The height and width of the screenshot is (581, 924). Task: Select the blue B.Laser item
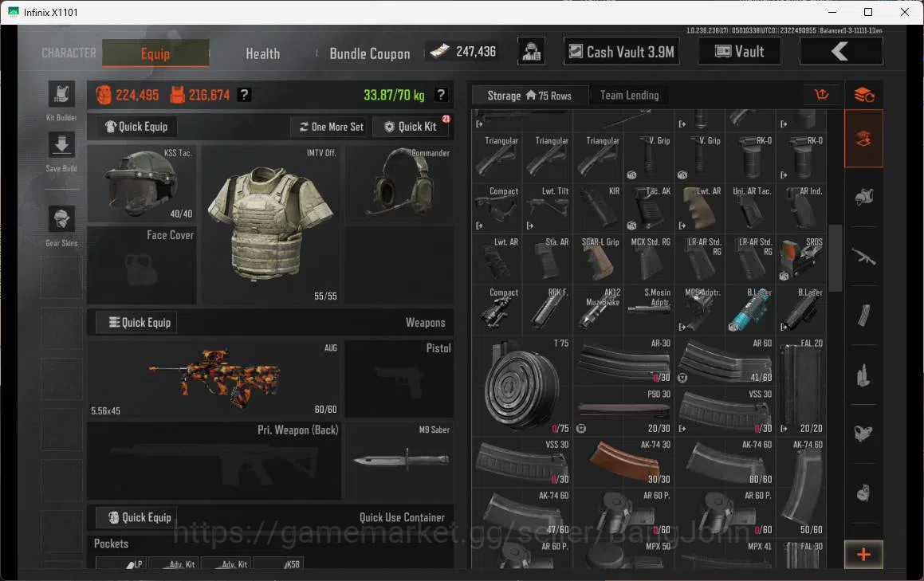pos(750,310)
